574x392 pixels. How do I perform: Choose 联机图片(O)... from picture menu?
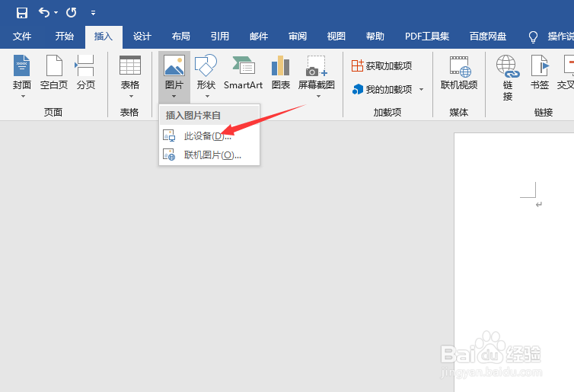click(209, 155)
